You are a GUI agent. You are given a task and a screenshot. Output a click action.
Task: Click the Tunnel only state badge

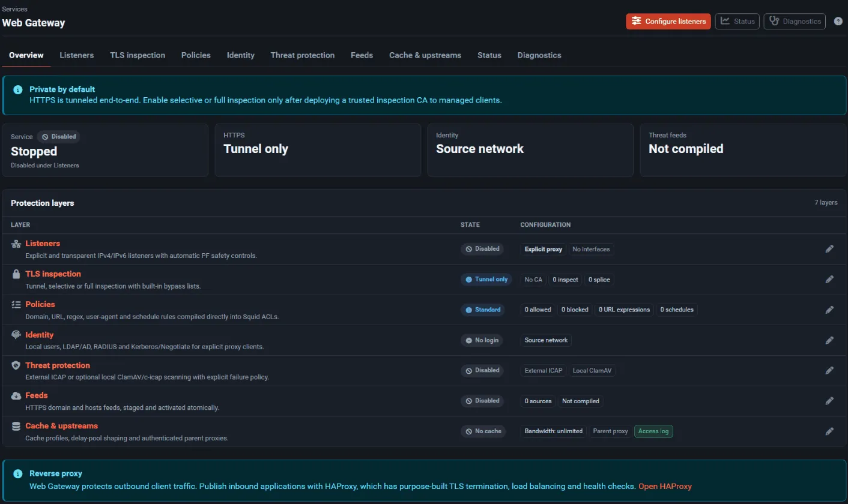pos(486,280)
